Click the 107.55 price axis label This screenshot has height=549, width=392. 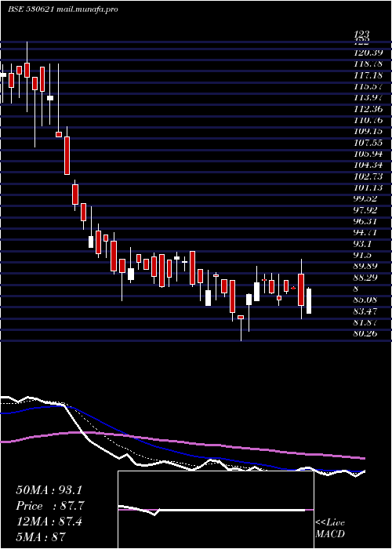[368, 143]
